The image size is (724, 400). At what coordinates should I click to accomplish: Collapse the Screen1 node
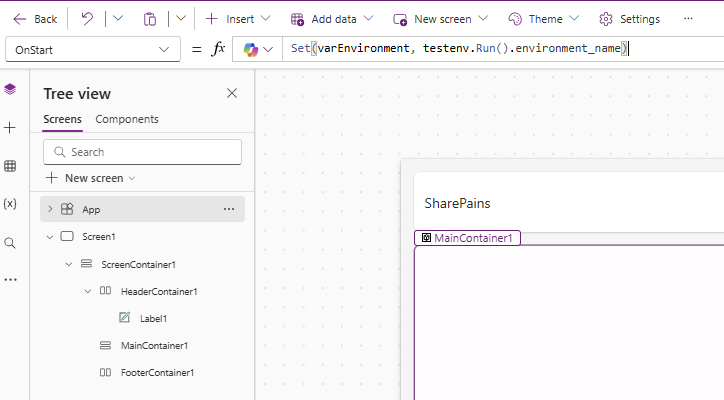point(50,237)
